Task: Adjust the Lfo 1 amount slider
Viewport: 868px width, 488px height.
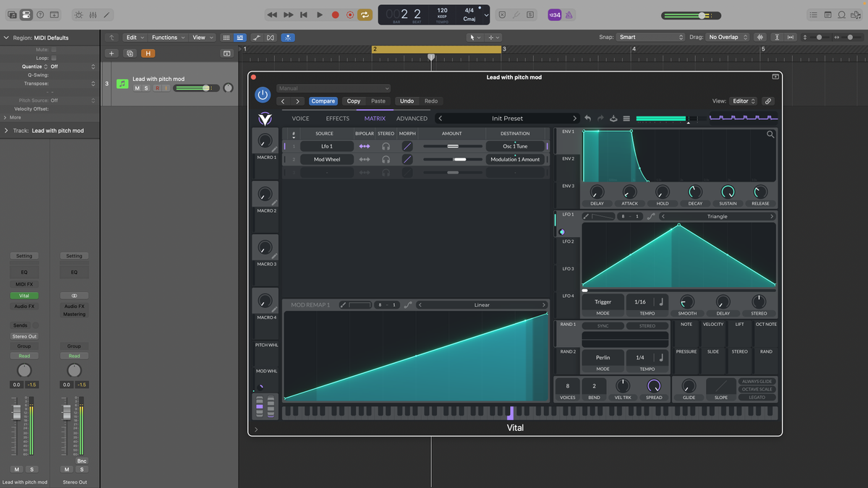Action: (453, 146)
